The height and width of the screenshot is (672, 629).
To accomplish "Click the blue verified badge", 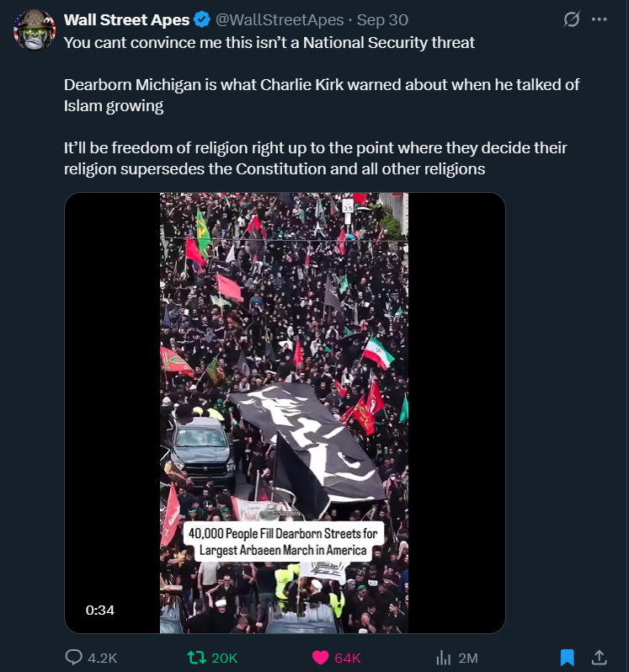I will 202,19.
